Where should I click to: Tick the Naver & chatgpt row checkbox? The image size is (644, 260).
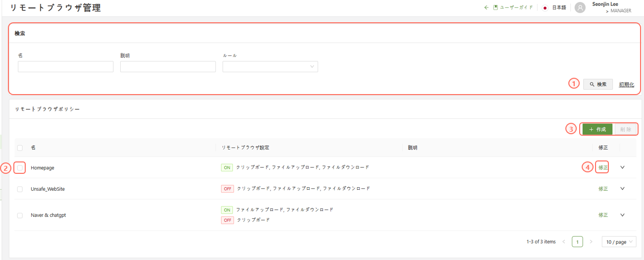[x=20, y=215]
